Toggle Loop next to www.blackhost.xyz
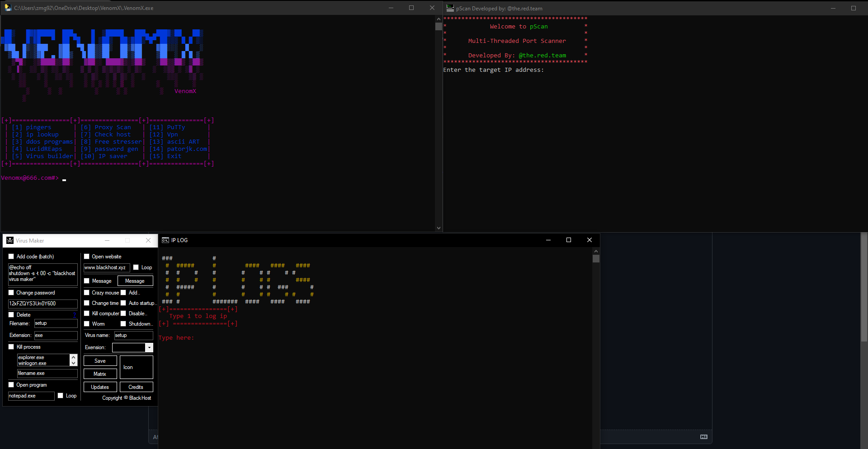The height and width of the screenshot is (449, 868). pyautogui.click(x=136, y=267)
